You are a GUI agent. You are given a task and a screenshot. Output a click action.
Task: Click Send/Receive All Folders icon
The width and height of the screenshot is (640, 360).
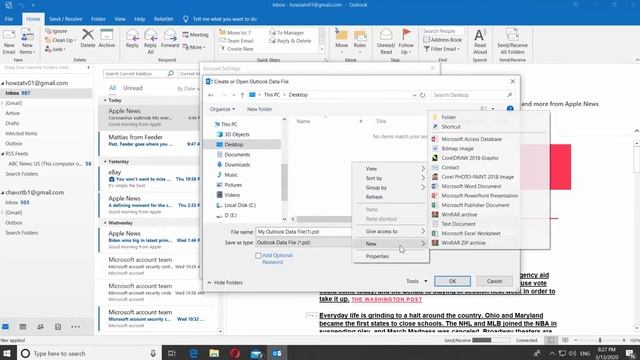(x=512, y=42)
